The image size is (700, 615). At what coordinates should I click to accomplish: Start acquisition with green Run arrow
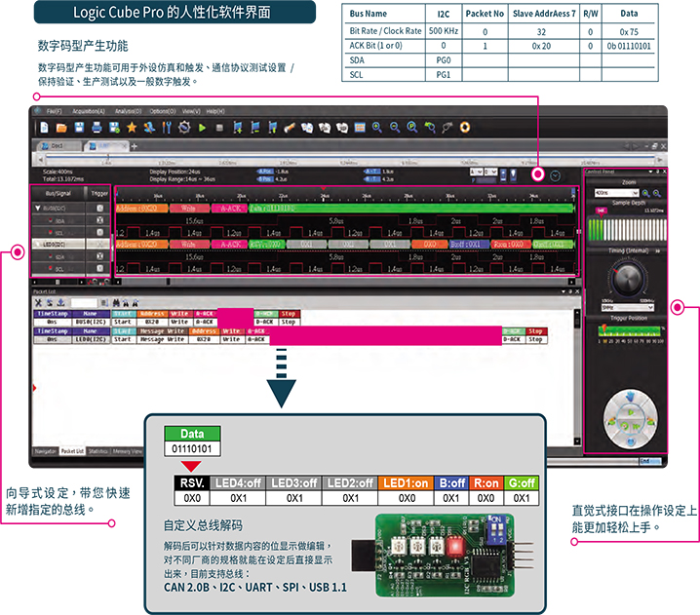tap(202, 128)
